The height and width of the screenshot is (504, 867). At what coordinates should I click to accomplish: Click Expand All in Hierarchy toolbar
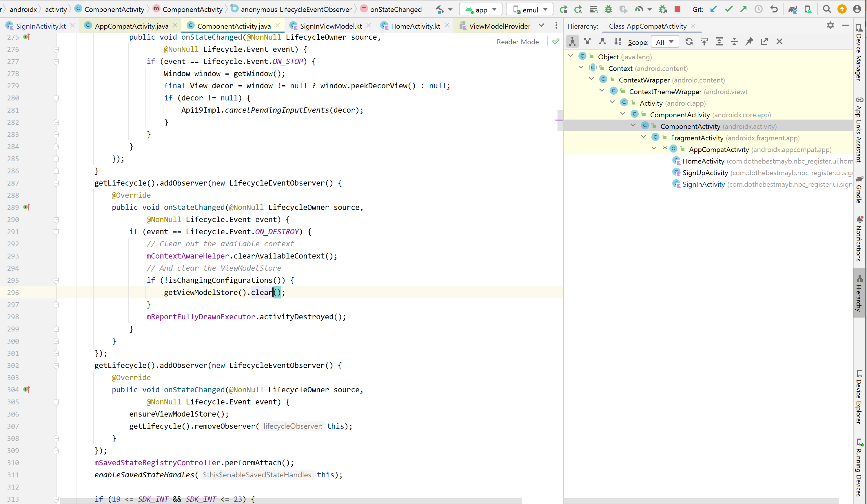click(719, 42)
